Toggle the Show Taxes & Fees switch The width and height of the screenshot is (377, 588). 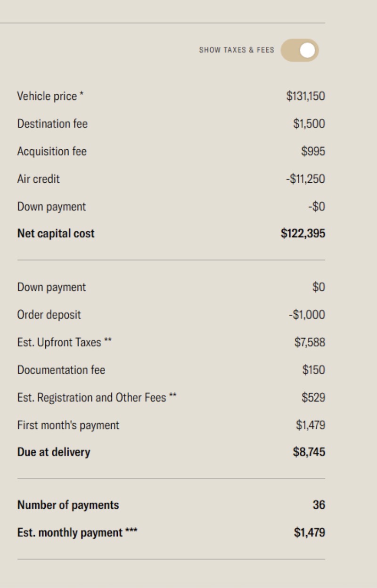(x=300, y=50)
